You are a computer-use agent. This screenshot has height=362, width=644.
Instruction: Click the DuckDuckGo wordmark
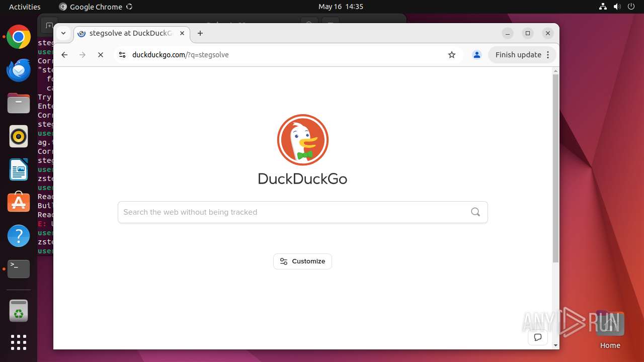[x=302, y=178]
